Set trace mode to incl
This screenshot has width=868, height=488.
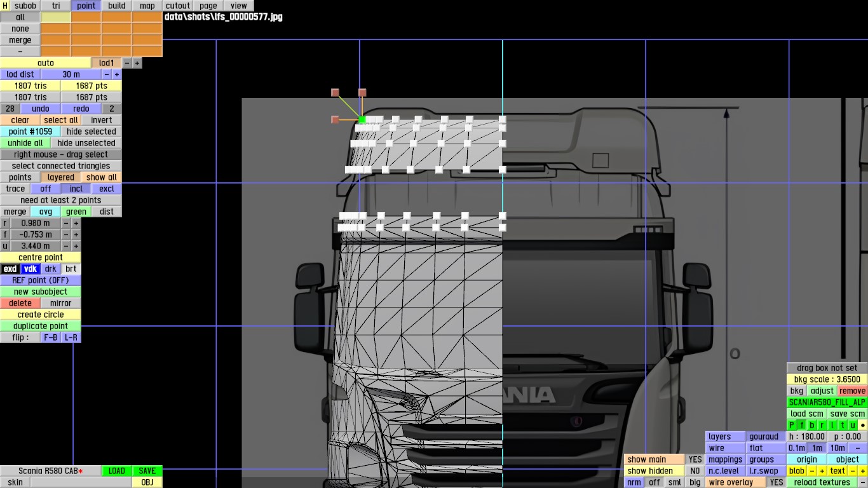pyautogui.click(x=76, y=189)
